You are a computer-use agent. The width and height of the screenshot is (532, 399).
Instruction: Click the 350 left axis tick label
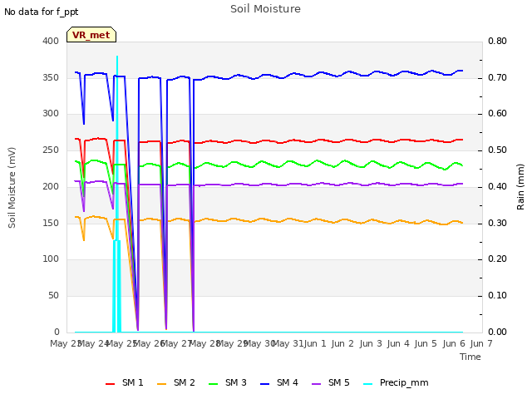pyautogui.click(x=51, y=77)
